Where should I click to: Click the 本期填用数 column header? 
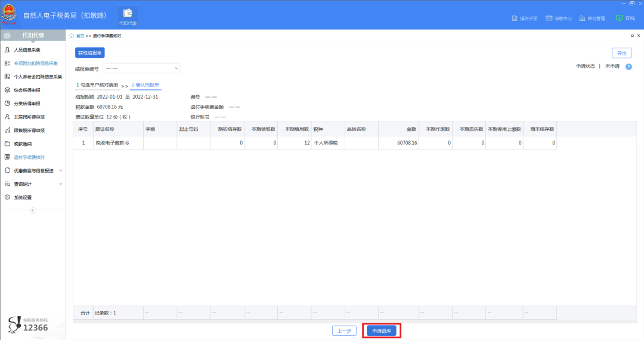[x=295, y=129]
